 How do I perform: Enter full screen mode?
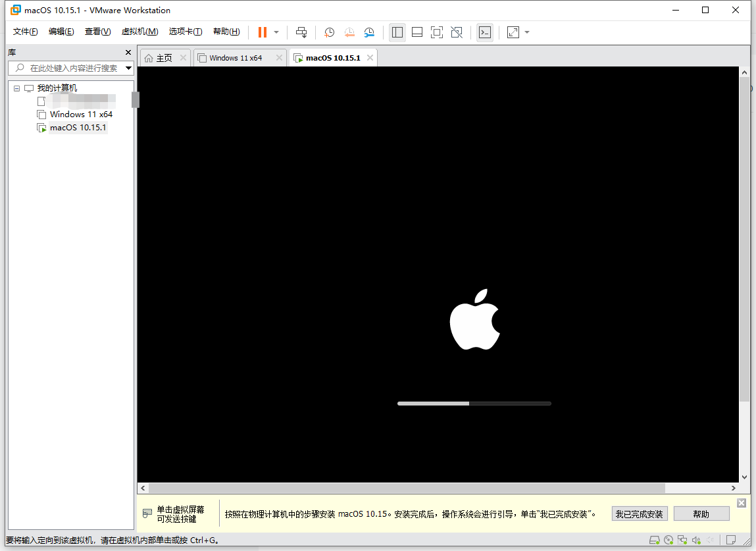437,32
